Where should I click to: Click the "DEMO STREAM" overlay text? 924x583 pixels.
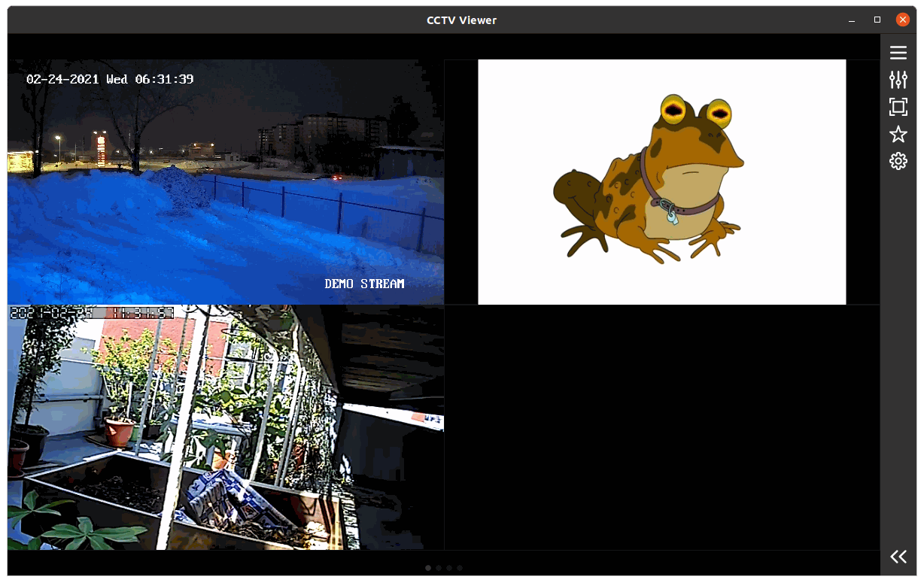365,284
